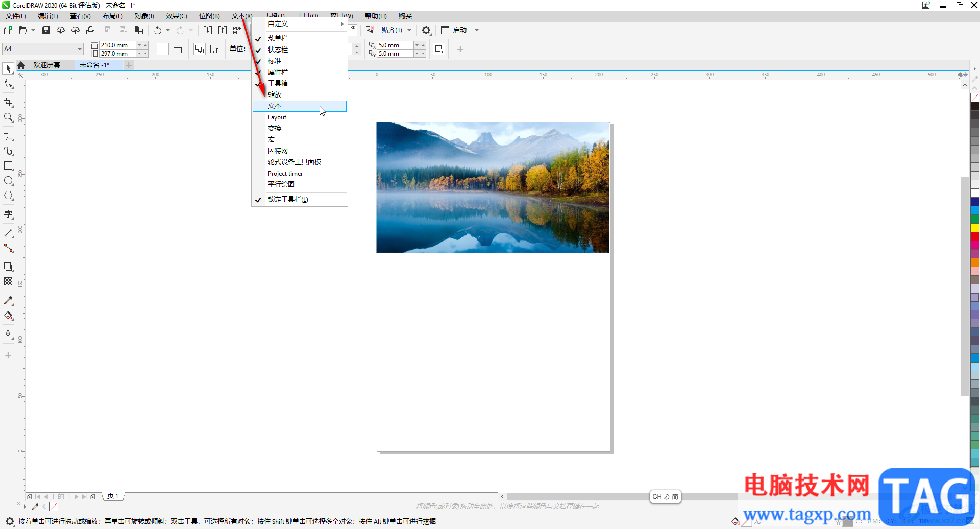The image size is (980, 529).
Task: Select the Freehand drawing tool
Action: click(x=8, y=136)
